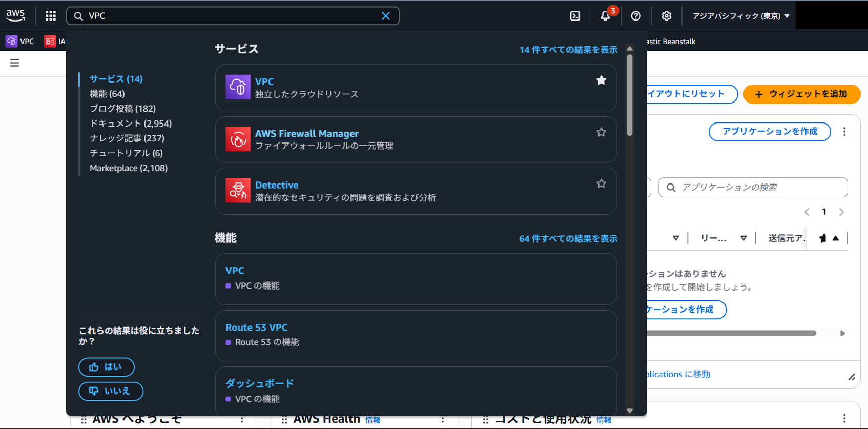The width and height of the screenshot is (868, 429).
Task: Favorite the Detective service with star
Action: (601, 183)
